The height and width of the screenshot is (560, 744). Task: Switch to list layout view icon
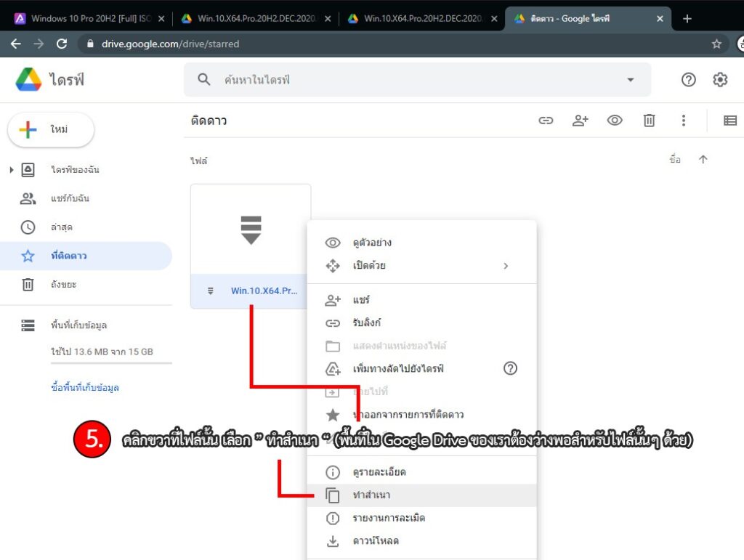click(730, 121)
